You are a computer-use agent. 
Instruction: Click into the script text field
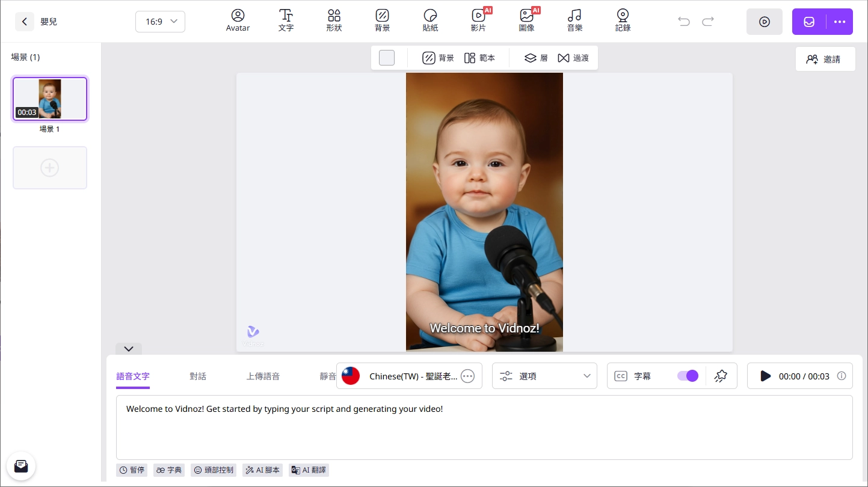pyautogui.click(x=484, y=427)
